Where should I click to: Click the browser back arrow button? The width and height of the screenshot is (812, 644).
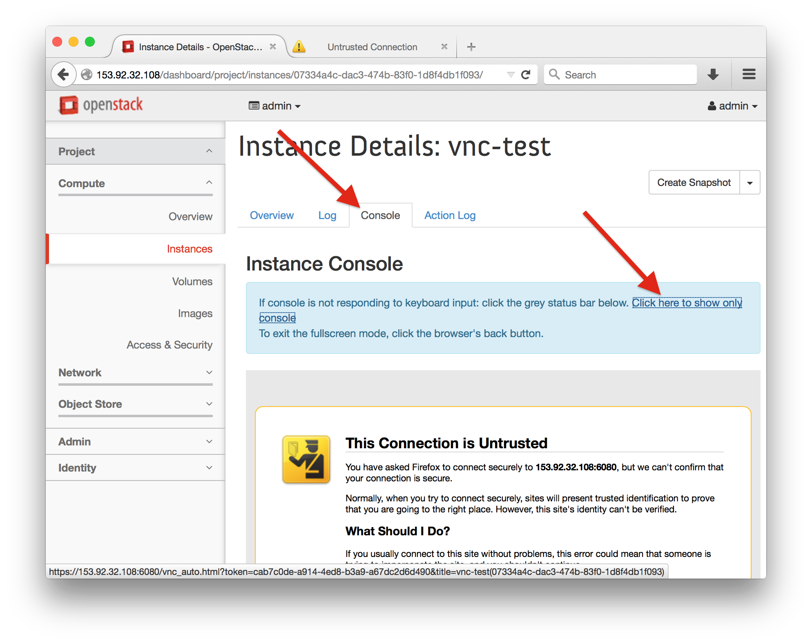(63, 74)
